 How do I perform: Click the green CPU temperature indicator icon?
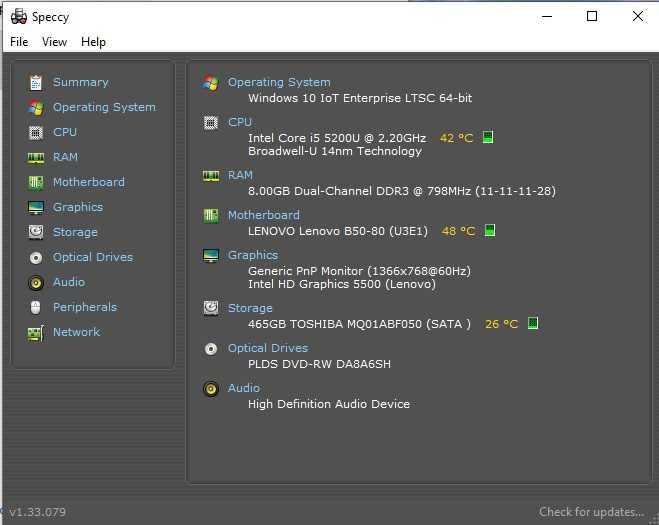488,137
